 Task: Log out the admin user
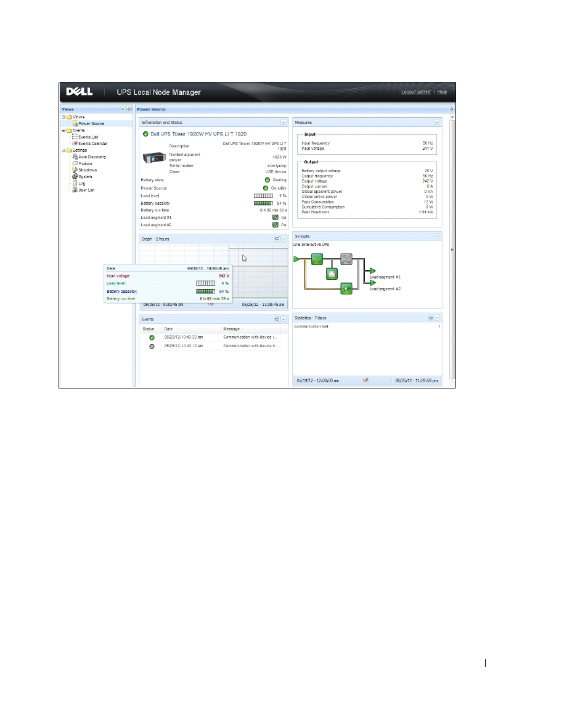coord(416,92)
